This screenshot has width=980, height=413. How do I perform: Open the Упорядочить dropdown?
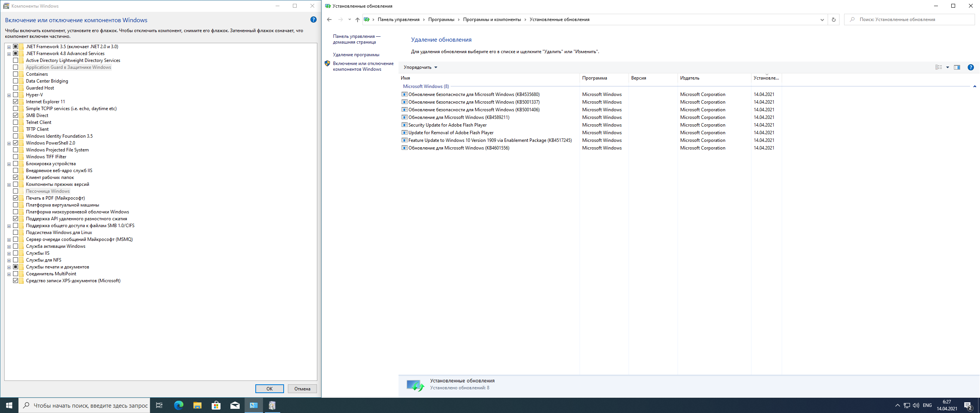click(420, 67)
